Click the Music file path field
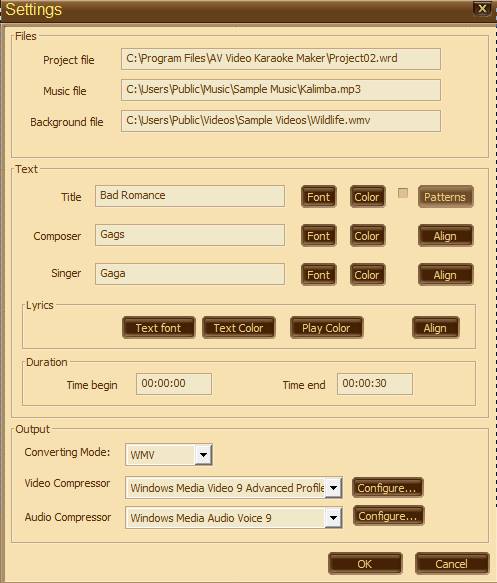Viewport: 497px width, 583px height. tap(281, 90)
